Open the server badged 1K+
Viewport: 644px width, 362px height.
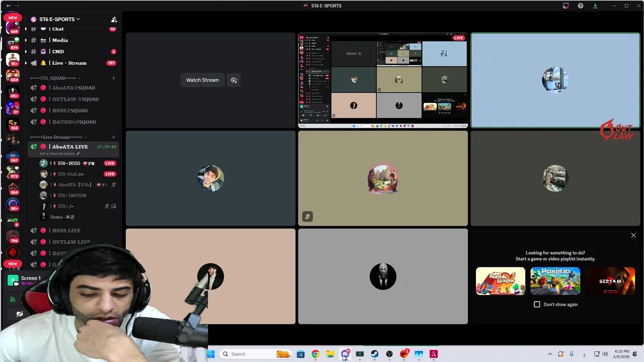coord(13,59)
